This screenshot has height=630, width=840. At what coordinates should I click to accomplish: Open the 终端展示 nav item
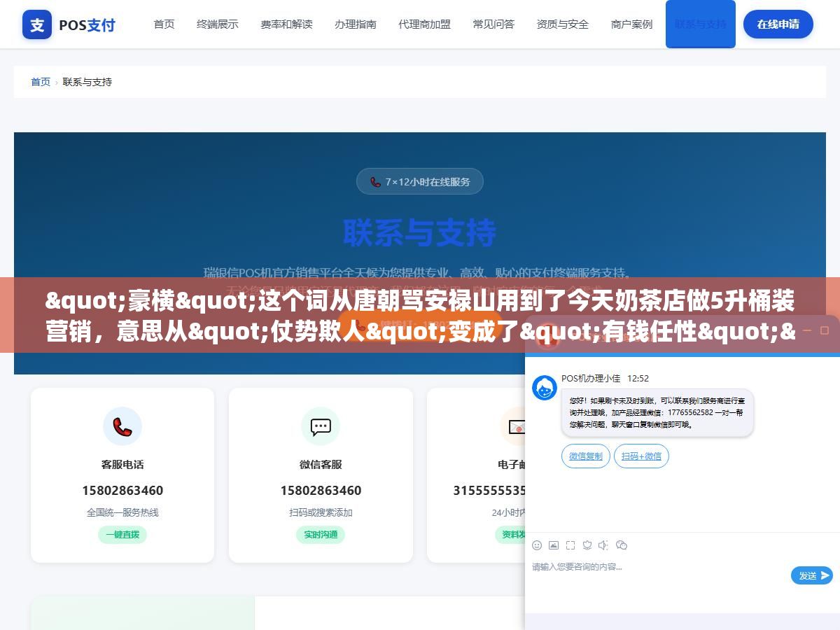click(x=218, y=24)
